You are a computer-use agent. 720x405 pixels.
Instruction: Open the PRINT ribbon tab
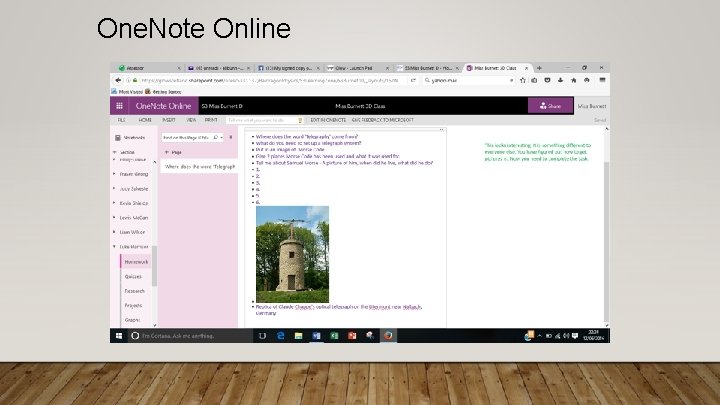click(x=211, y=120)
